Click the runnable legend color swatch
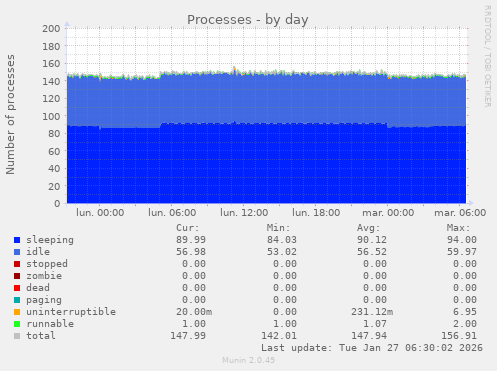Viewport: 497px width, 371px height. click(17, 324)
